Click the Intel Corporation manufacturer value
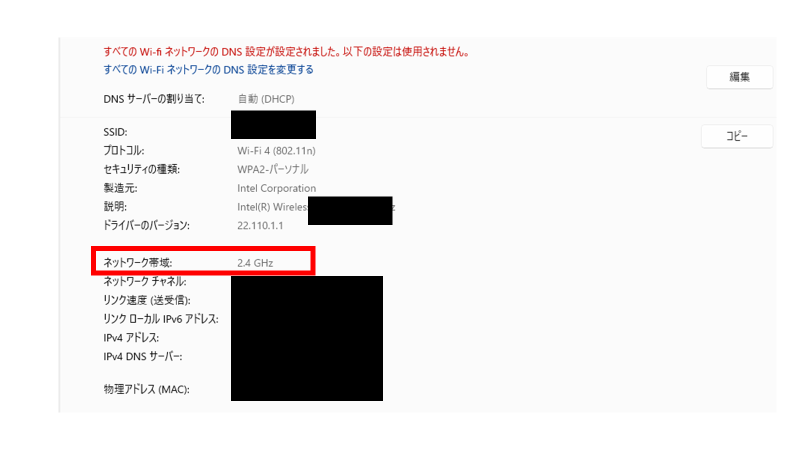 276,188
